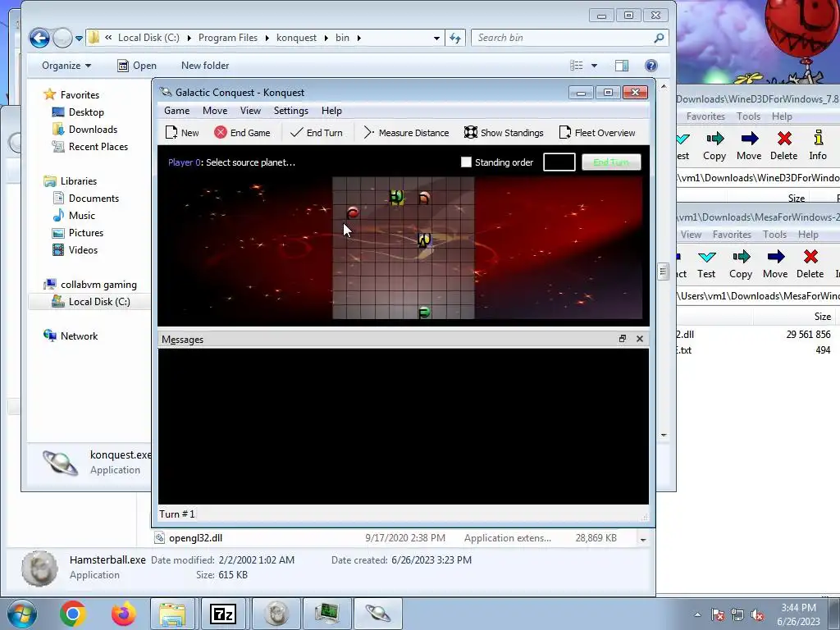Click Program Files breadcrumb segment

point(228,38)
